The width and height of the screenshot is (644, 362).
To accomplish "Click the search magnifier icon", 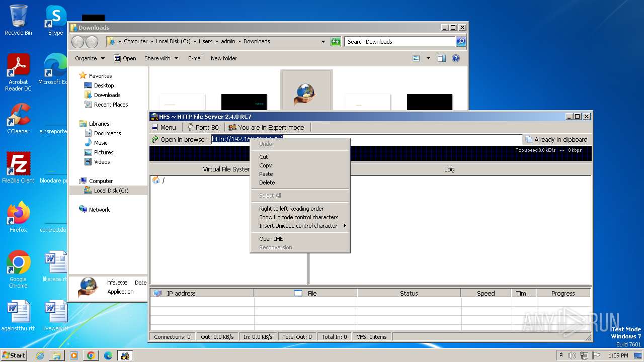I will (461, 42).
